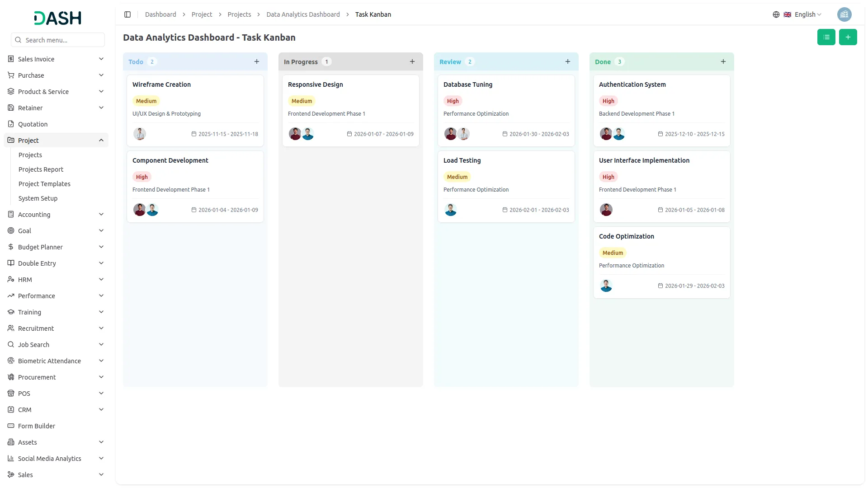868x488 pixels.
Task: Open the user profile avatar menu
Action: (844, 14)
